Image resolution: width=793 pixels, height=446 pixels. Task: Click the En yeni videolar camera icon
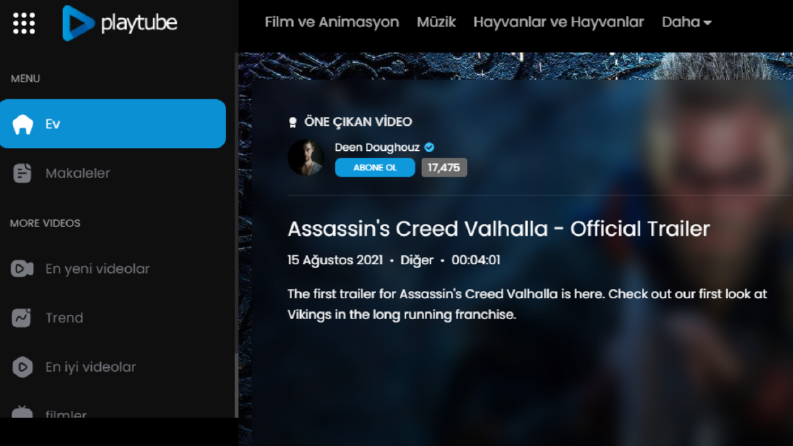(x=22, y=269)
